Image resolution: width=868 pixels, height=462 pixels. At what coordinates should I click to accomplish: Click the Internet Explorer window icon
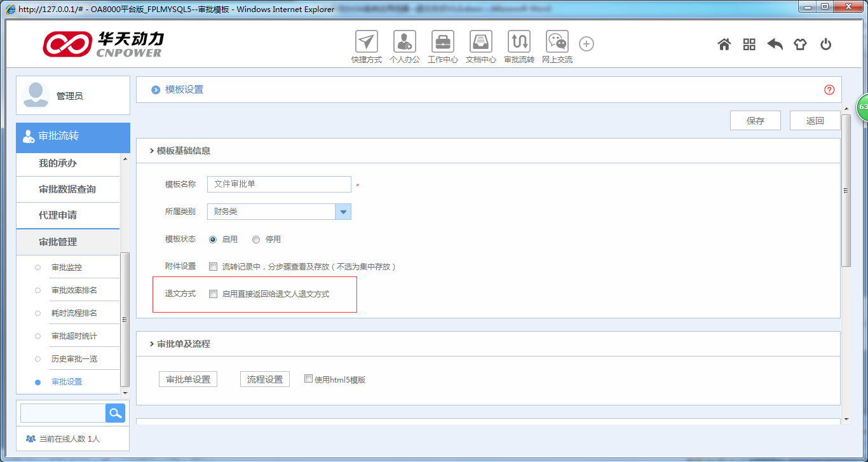pyautogui.click(x=11, y=9)
